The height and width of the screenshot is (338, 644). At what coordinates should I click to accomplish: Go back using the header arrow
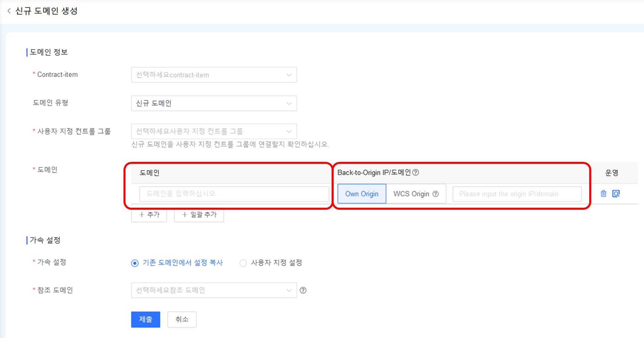pyautogui.click(x=9, y=11)
